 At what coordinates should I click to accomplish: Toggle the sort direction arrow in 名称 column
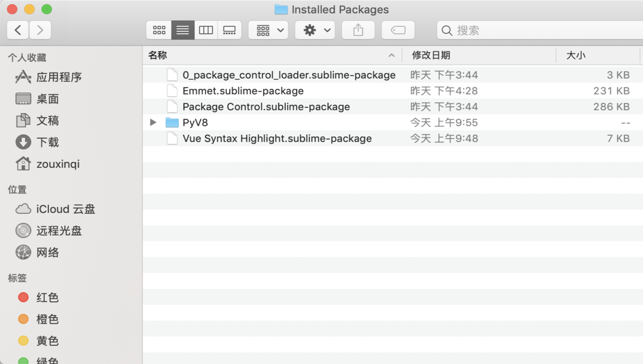click(x=392, y=55)
